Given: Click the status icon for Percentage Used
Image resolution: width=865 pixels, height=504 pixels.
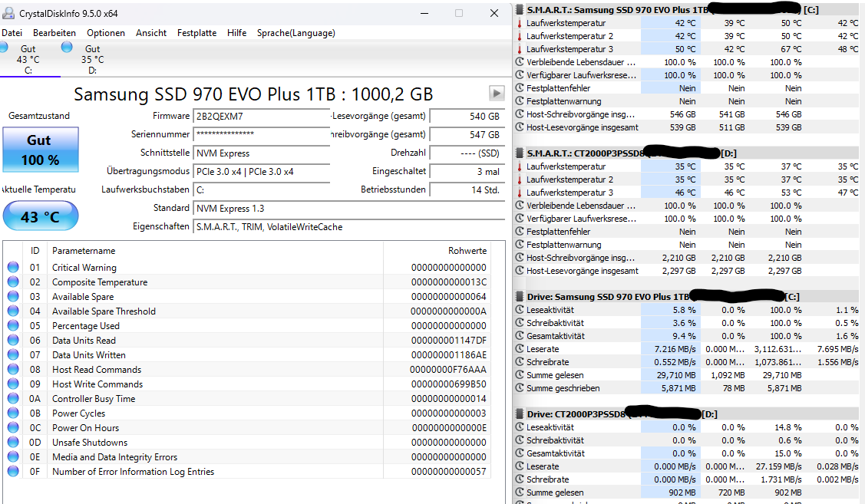Looking at the screenshot, I should tap(13, 325).
